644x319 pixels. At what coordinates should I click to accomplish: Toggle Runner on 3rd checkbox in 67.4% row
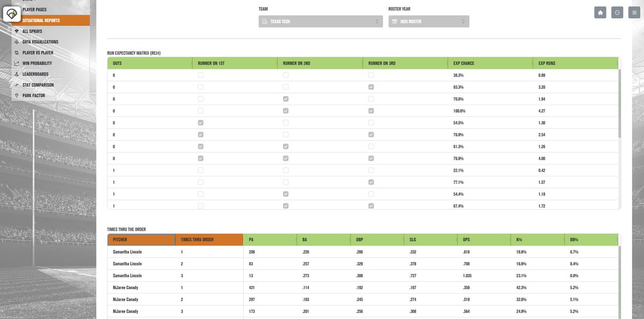(371, 205)
